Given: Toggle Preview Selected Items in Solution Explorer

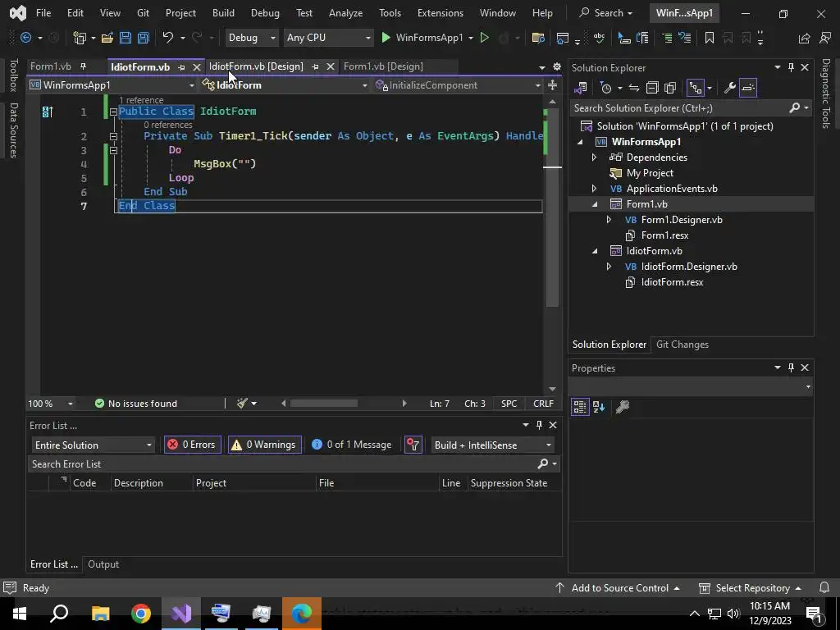Looking at the screenshot, I should pos(748,88).
